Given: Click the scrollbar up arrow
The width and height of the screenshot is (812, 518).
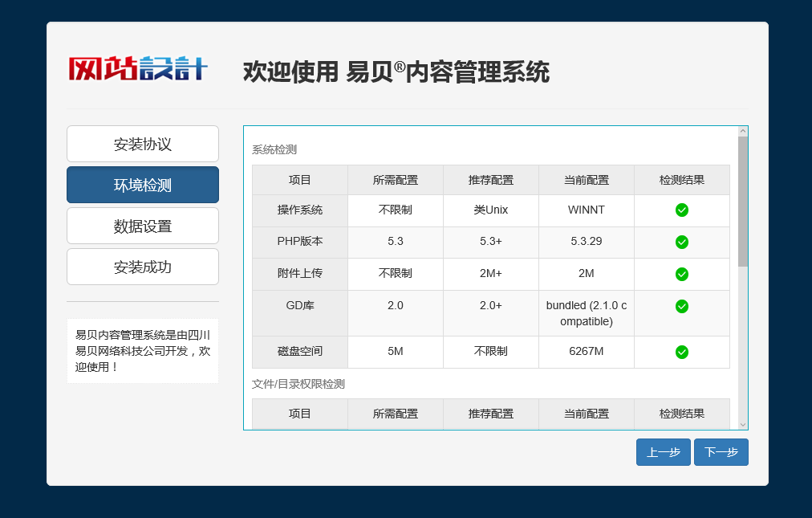Looking at the screenshot, I should [743, 132].
